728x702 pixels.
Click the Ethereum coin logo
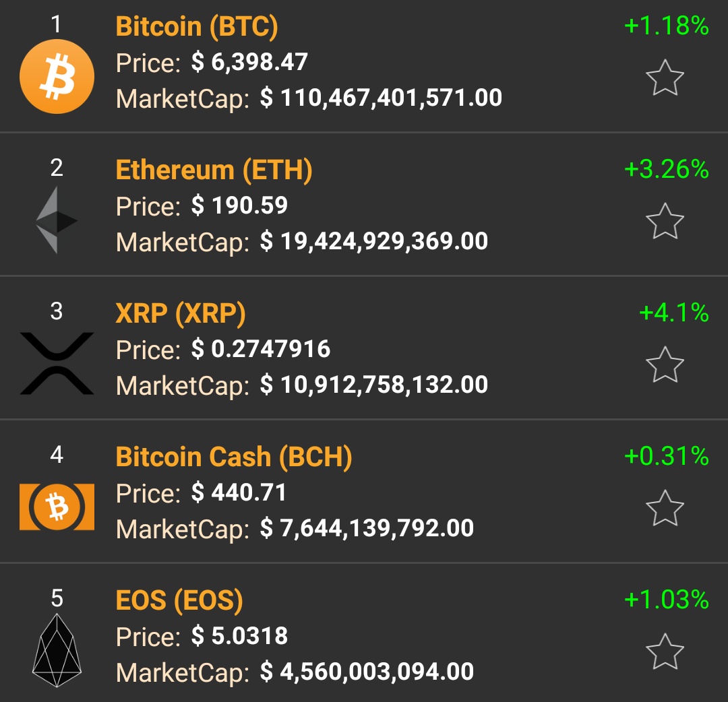click(57, 219)
